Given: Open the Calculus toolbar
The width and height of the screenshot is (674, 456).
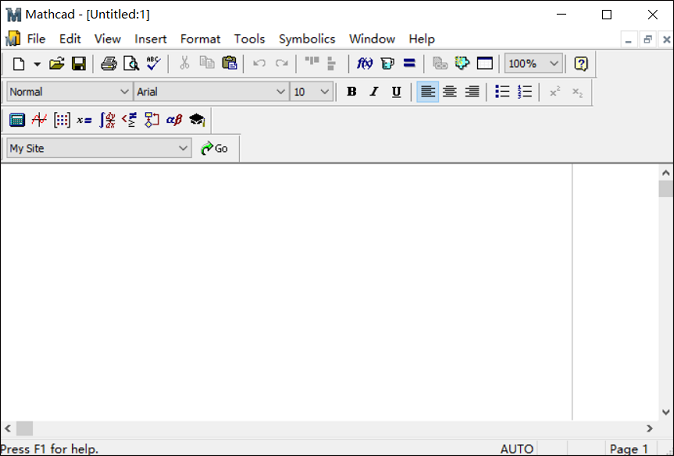Looking at the screenshot, I should pyautogui.click(x=107, y=120).
